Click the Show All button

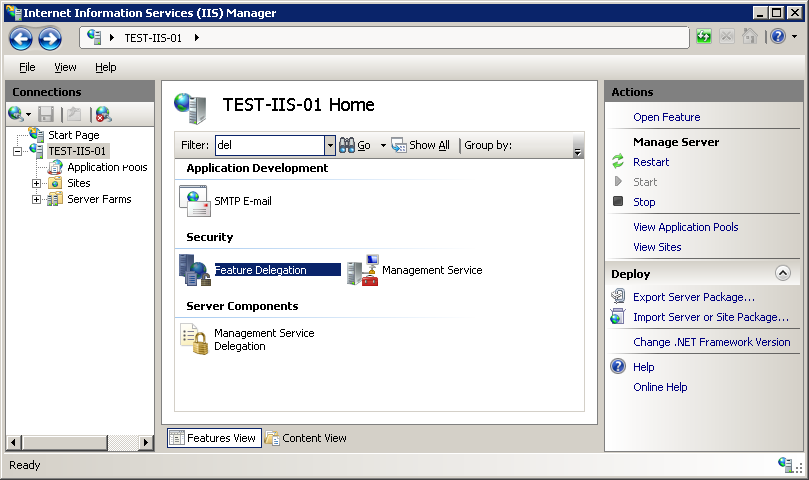point(420,146)
